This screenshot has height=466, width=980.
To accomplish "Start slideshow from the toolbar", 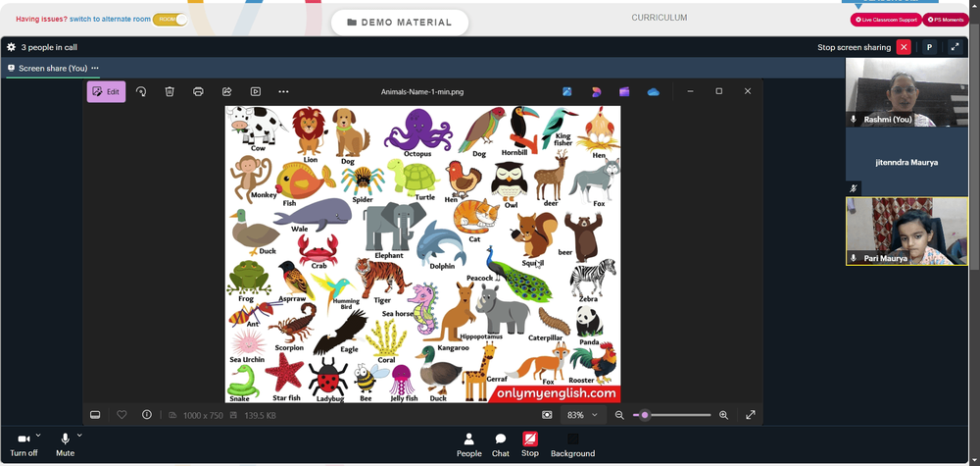I will point(256,92).
